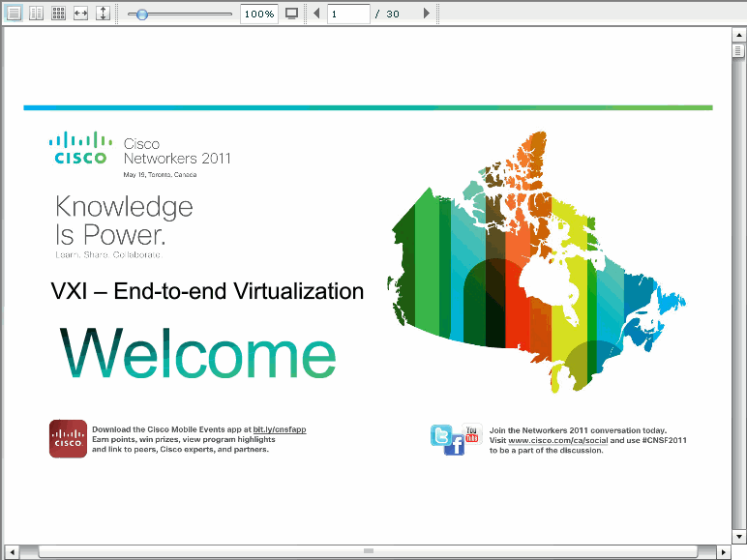Click the YouTube icon
Image resolution: width=747 pixels, height=560 pixels.
click(x=471, y=434)
